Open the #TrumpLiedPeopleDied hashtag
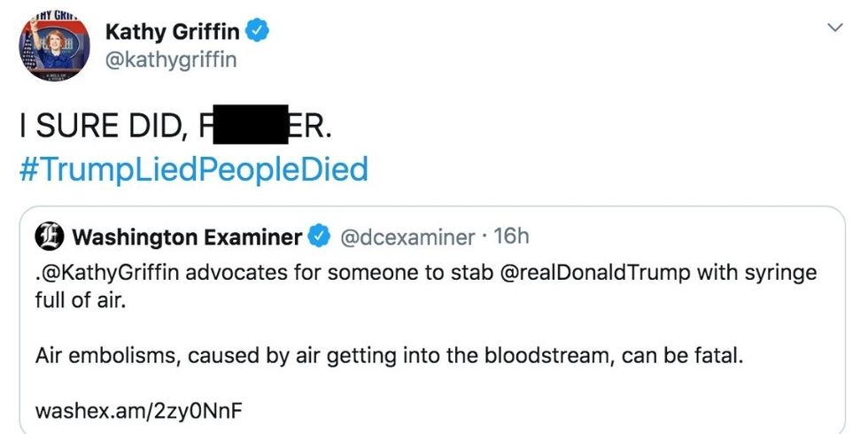The width and height of the screenshot is (868, 434). [x=193, y=168]
